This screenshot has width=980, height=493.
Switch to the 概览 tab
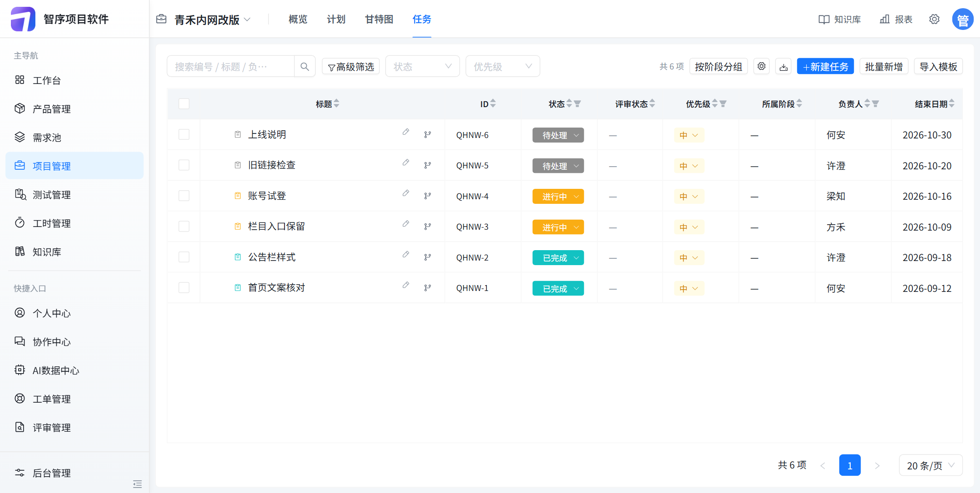coord(298,19)
